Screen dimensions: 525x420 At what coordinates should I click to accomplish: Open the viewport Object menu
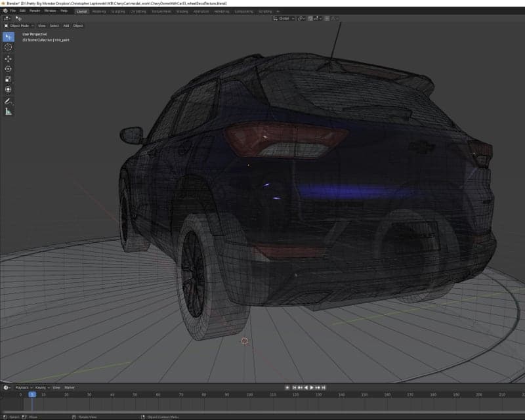pos(78,26)
